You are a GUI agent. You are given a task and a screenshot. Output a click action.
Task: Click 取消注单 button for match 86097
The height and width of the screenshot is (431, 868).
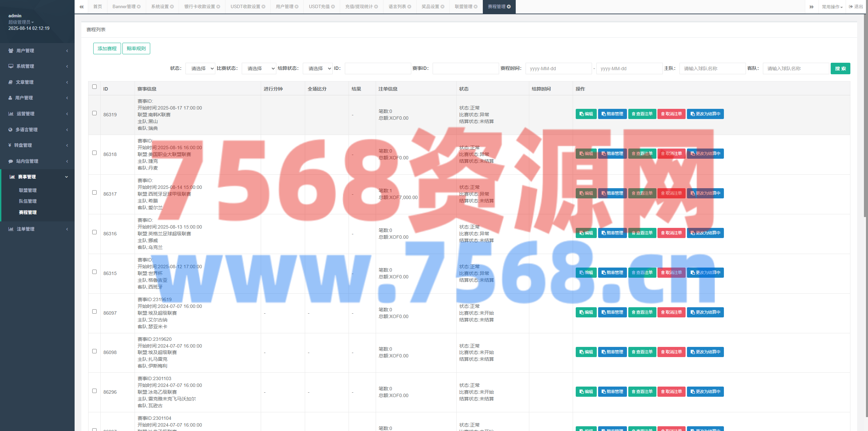671,312
